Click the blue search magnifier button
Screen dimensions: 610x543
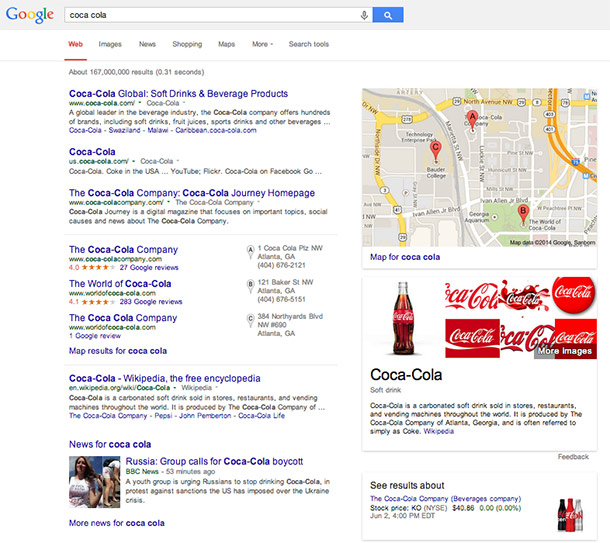(x=388, y=15)
